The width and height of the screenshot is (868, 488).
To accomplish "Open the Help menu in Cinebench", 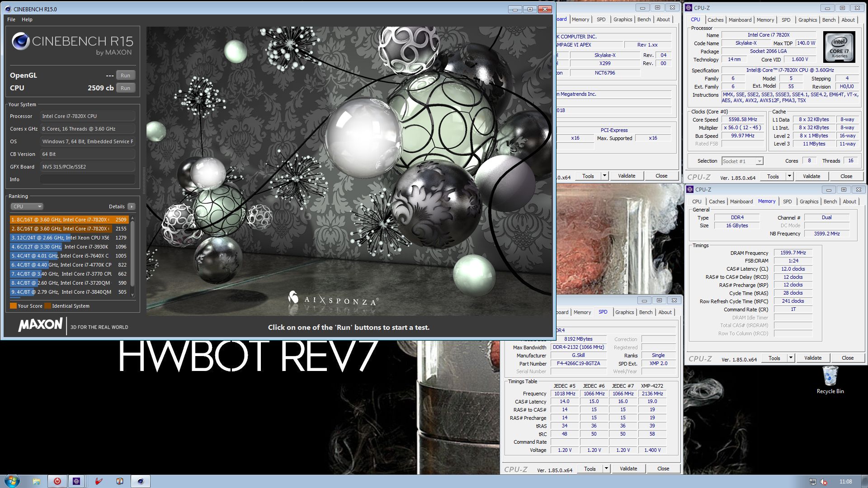I will [27, 19].
